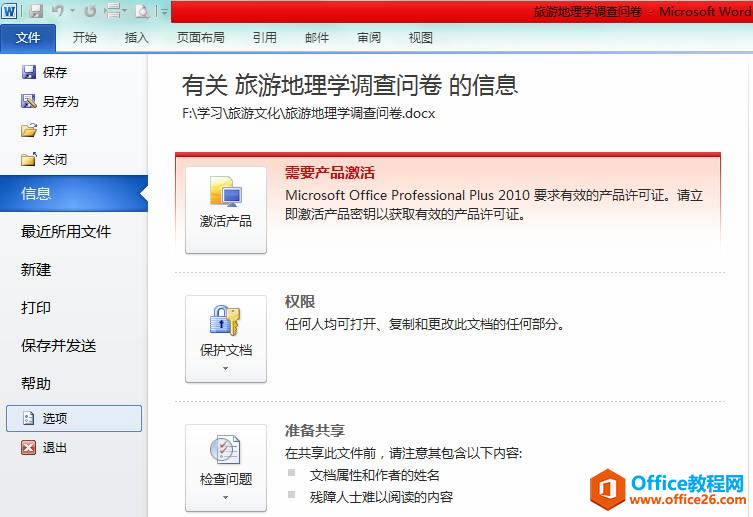Click the file path F:\学习\旅游文化 text
This screenshot has width=753, height=517.
point(308,113)
